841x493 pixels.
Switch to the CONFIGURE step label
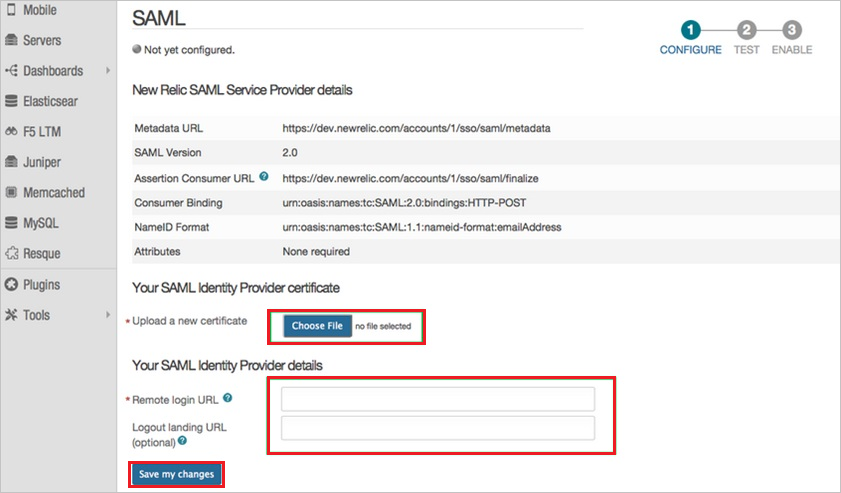coord(690,49)
